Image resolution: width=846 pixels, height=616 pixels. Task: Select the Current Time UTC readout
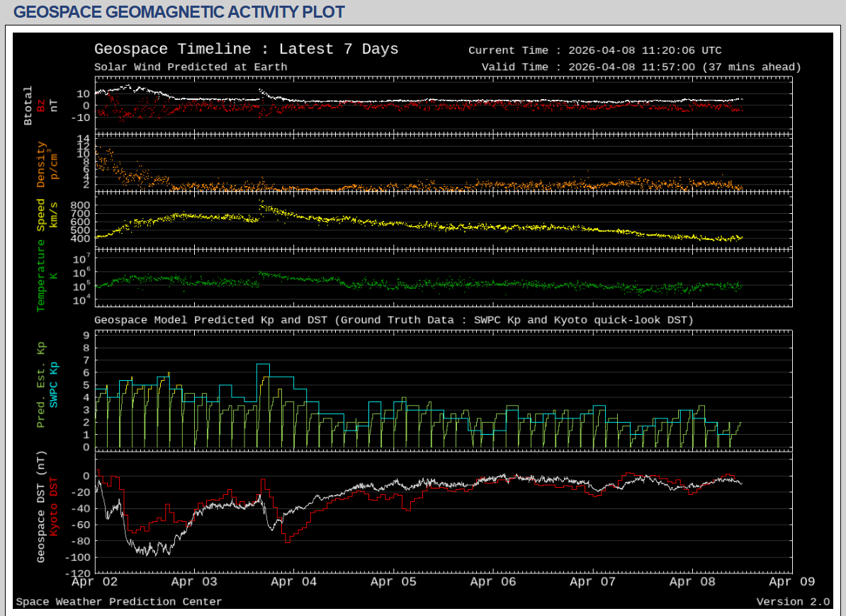tap(594, 50)
